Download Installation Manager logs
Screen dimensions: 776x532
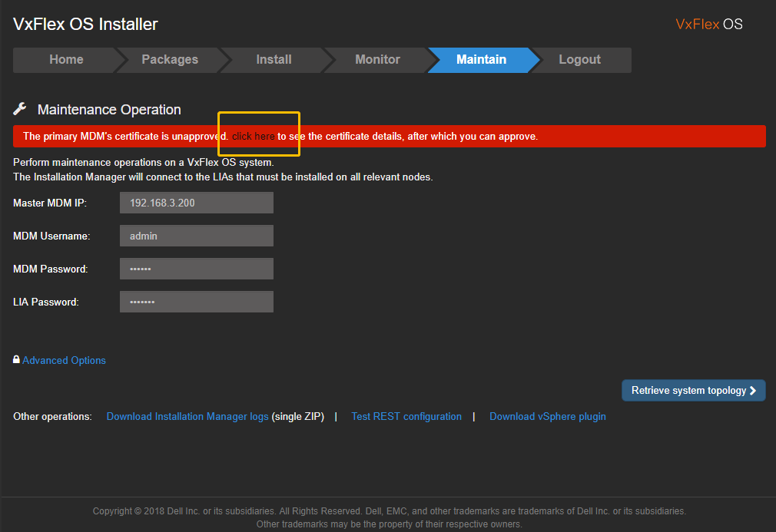tap(187, 417)
